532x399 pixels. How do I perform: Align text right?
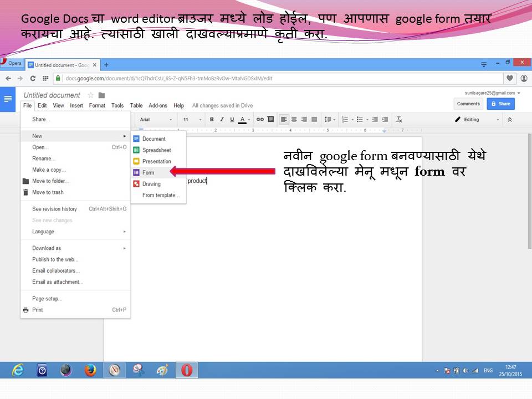coord(304,120)
